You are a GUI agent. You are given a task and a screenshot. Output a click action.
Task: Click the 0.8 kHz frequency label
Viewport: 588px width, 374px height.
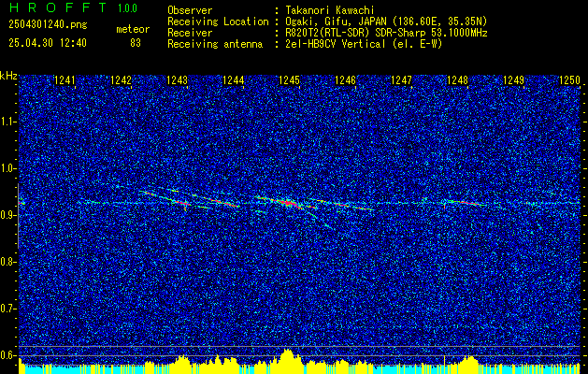pos(7,262)
